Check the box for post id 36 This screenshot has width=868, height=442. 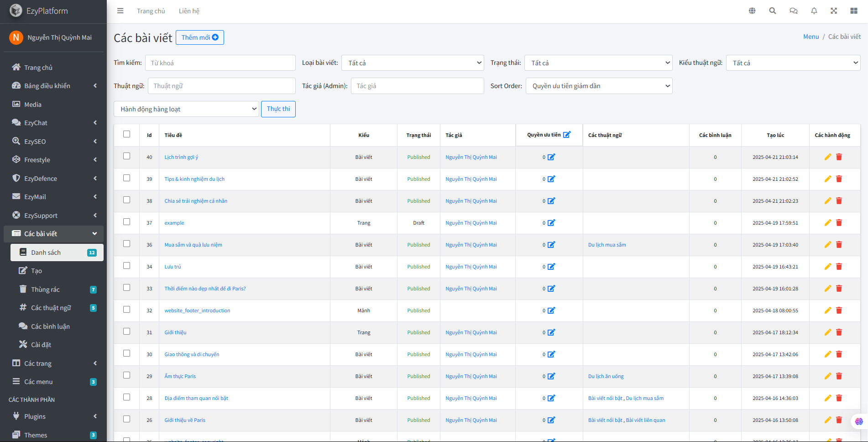[x=126, y=244]
